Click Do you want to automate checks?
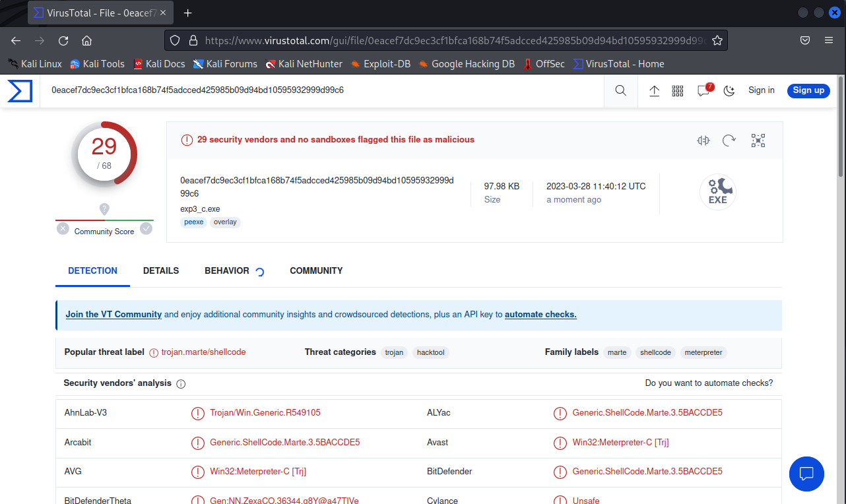 (x=709, y=383)
